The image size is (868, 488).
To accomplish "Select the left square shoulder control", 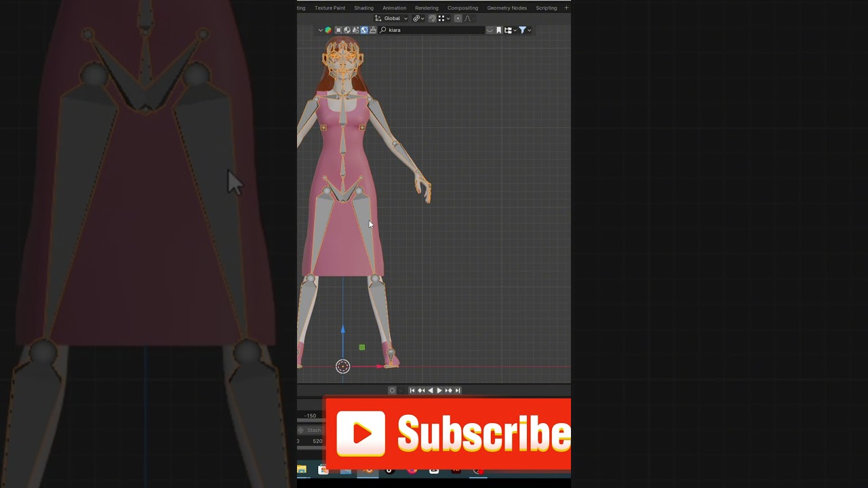I will [x=323, y=127].
